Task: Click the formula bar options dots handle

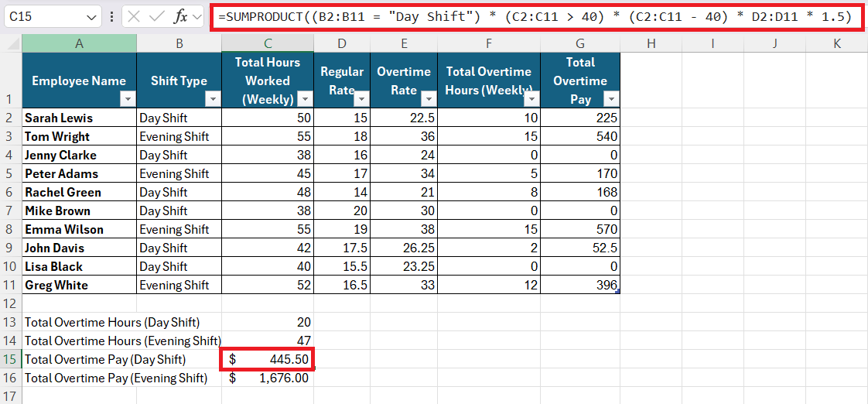Action: (x=112, y=16)
